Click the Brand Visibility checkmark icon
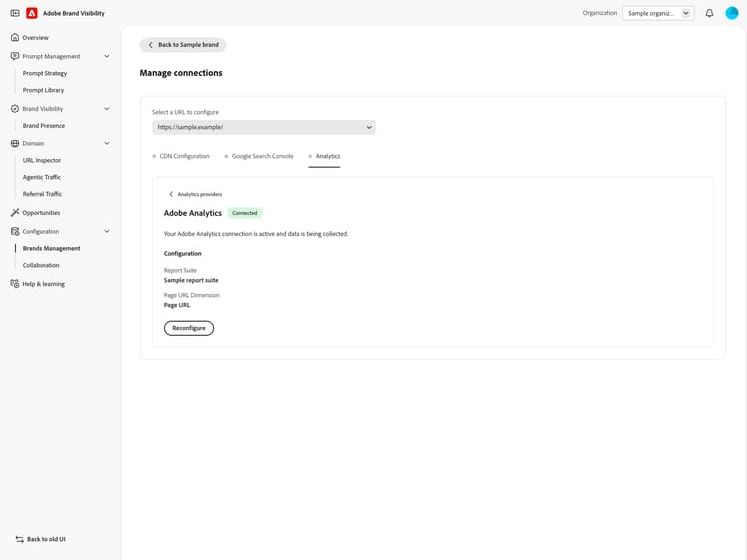This screenshot has width=747, height=560. pyautogui.click(x=15, y=109)
